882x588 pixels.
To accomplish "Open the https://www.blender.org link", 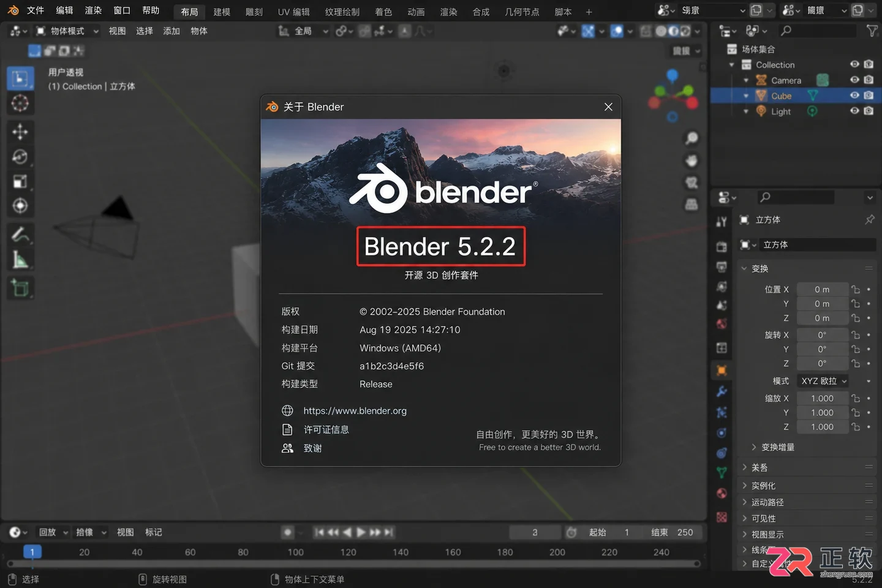I will 355,411.
